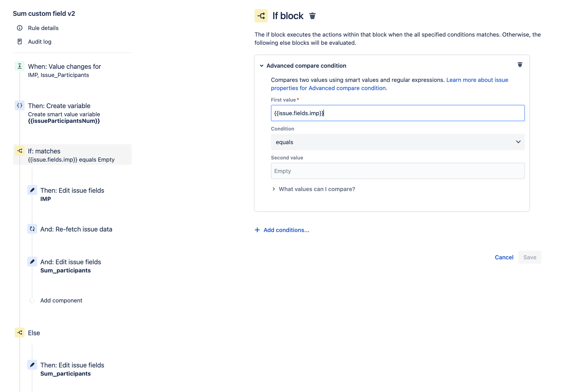Image resolution: width=573 pixels, height=392 pixels.
Task: Click the Second value Empty field
Action: [x=397, y=171]
